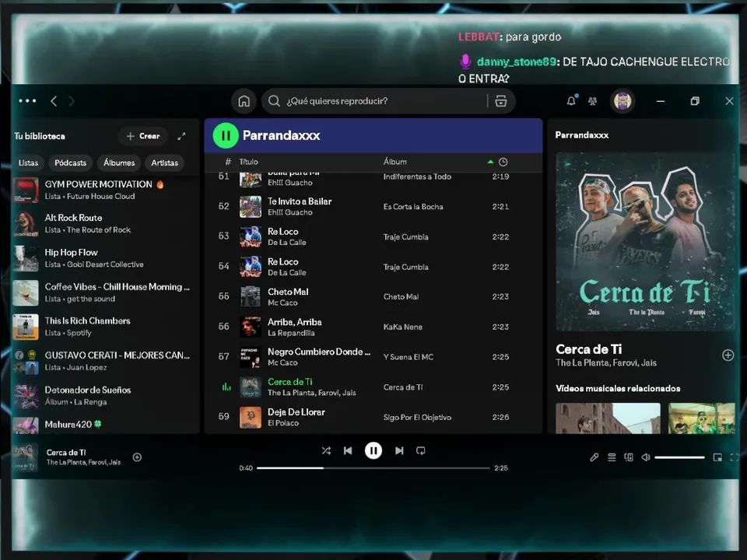Filter the library by Listas
Viewport: 747px width, 560px height.
point(28,163)
